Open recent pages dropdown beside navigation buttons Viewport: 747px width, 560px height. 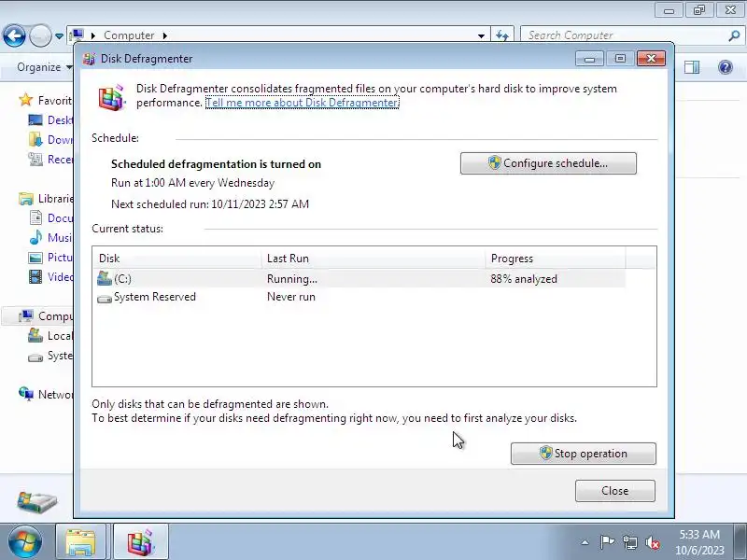click(59, 35)
